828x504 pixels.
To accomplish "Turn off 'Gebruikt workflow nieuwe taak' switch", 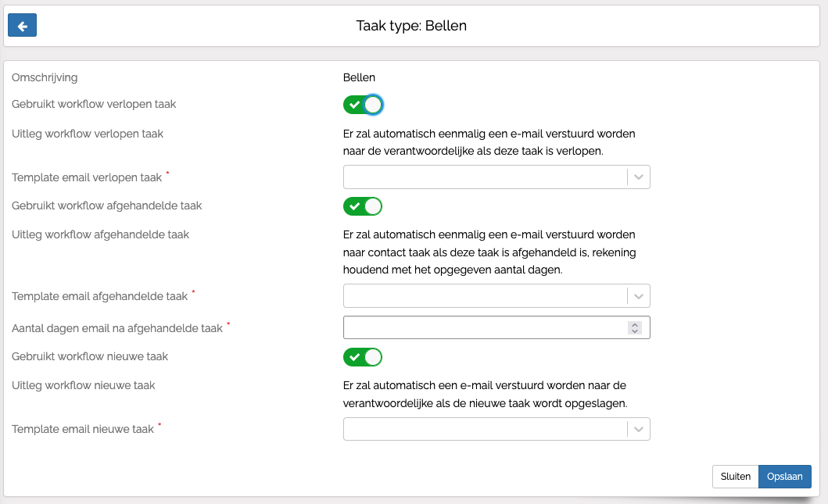I will coord(363,357).
